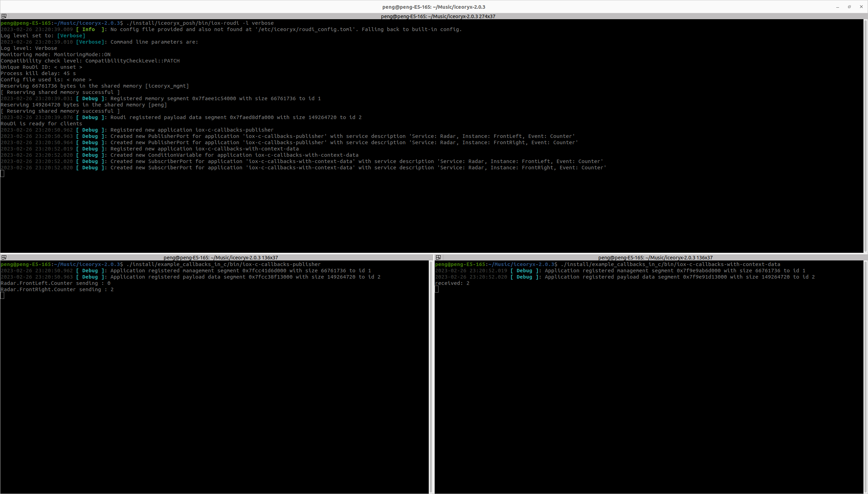Click the main window title bar text
The height and width of the screenshot is (494, 868).
click(x=434, y=6)
